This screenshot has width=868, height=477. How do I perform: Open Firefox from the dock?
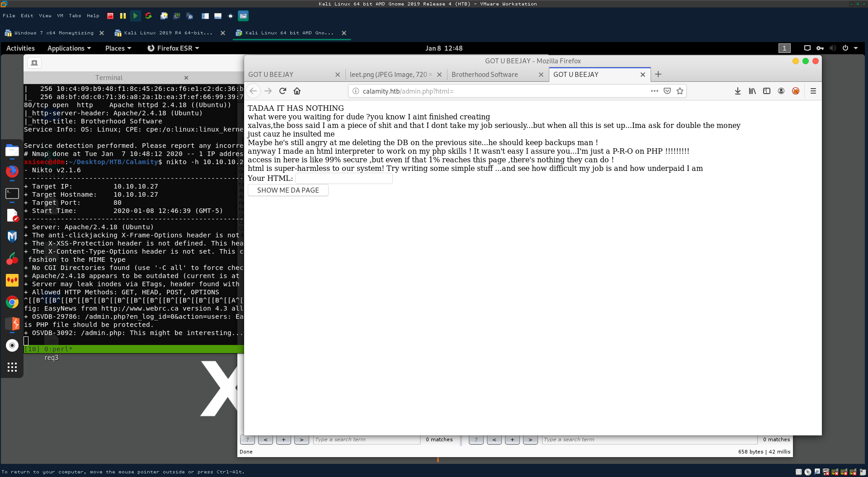[x=12, y=171]
